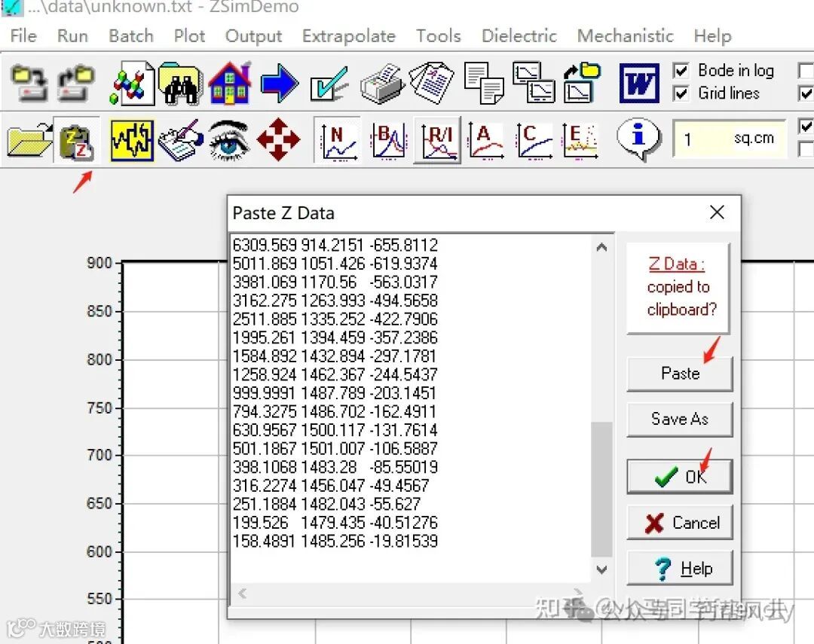Click the red four-way arrows icon
The height and width of the screenshot is (644, 814).
click(278, 140)
